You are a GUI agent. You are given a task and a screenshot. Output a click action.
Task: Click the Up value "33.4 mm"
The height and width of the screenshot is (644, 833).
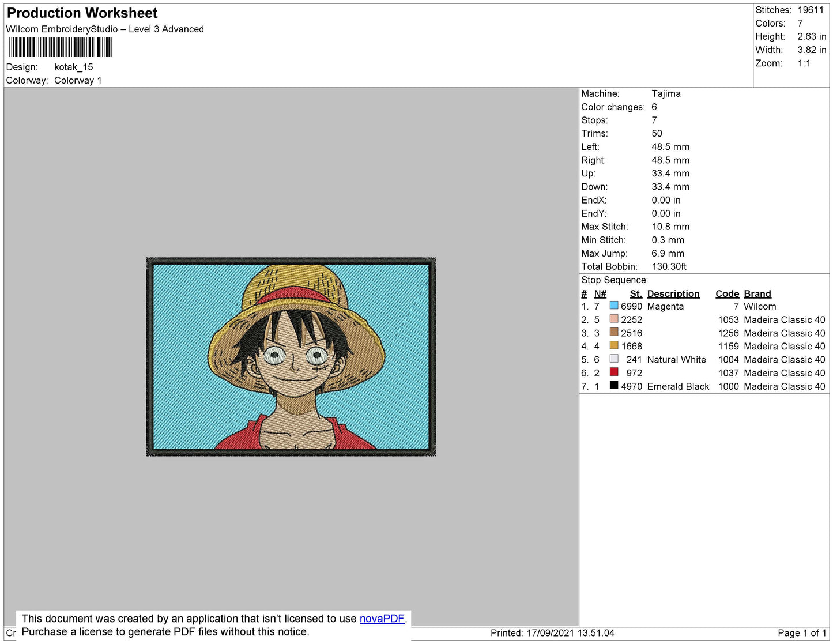point(670,173)
